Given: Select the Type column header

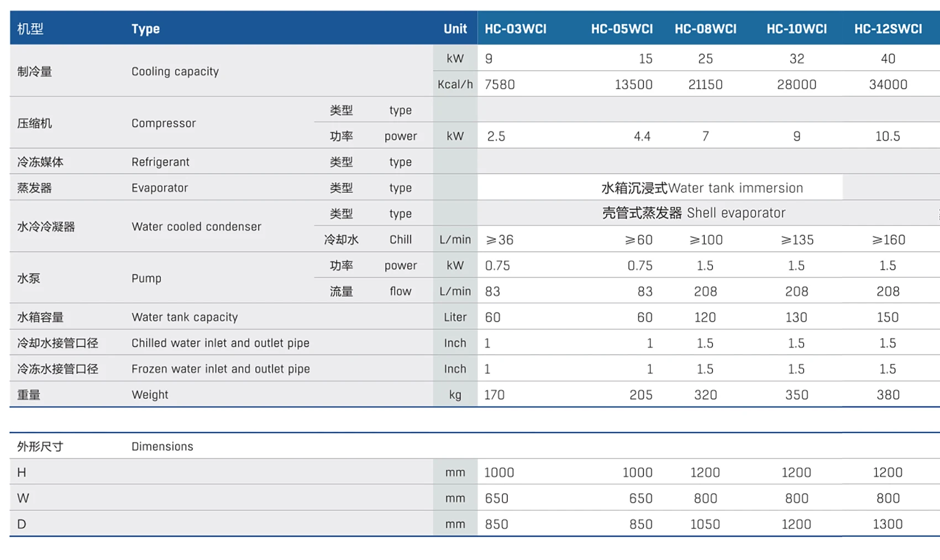Looking at the screenshot, I should tap(145, 29).
